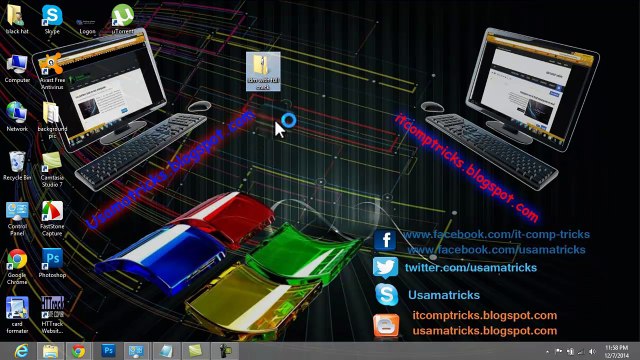Screen dimensions: 640x360
Task: Switch to Google Chrome in the taskbar
Action: click(79, 351)
